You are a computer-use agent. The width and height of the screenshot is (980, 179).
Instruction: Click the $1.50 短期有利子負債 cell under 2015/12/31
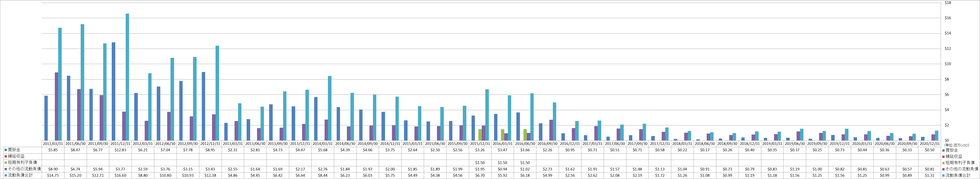pos(480,163)
